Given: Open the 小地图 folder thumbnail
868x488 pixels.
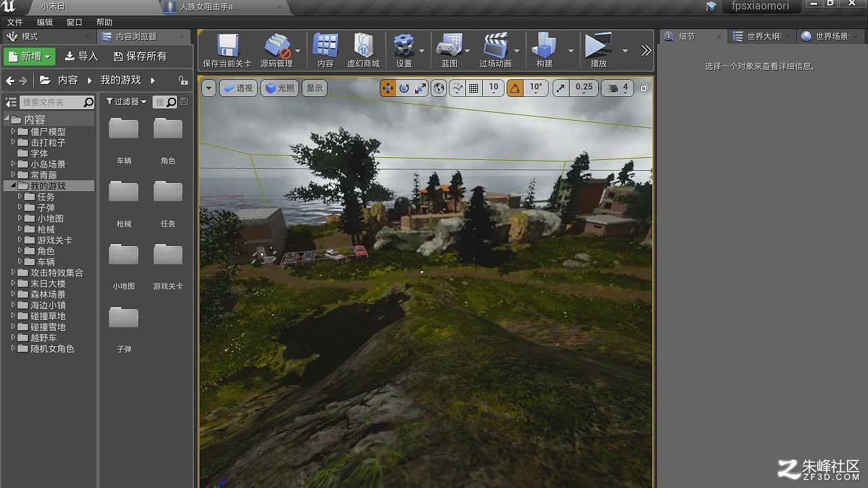Looking at the screenshot, I should pyautogui.click(x=124, y=256).
